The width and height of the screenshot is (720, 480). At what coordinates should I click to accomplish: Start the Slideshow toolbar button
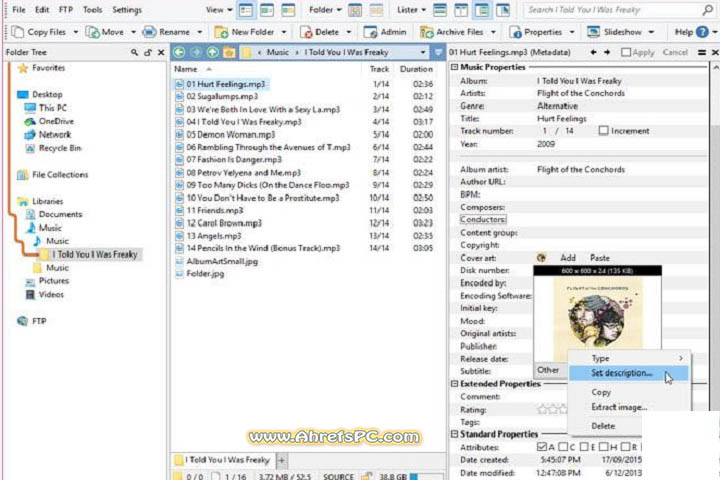[x=615, y=32]
